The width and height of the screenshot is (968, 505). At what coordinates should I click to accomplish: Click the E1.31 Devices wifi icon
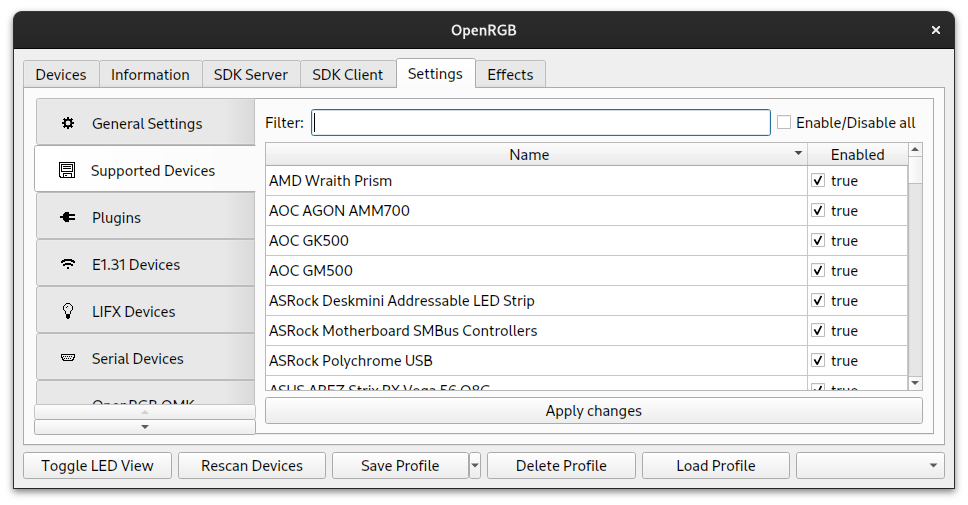pos(68,264)
